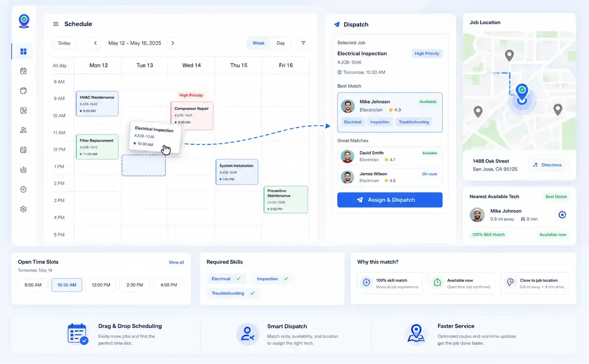Click the Faster Service map pin icon

tap(416, 334)
